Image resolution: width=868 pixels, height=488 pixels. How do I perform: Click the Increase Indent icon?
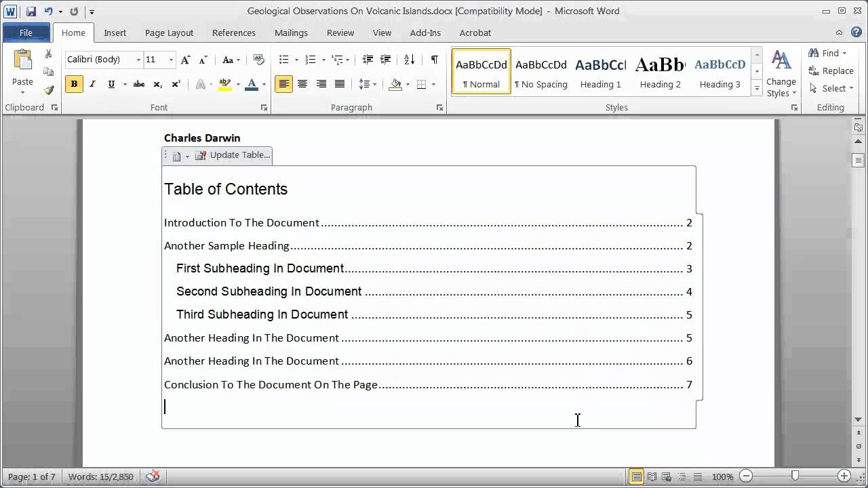coord(386,60)
